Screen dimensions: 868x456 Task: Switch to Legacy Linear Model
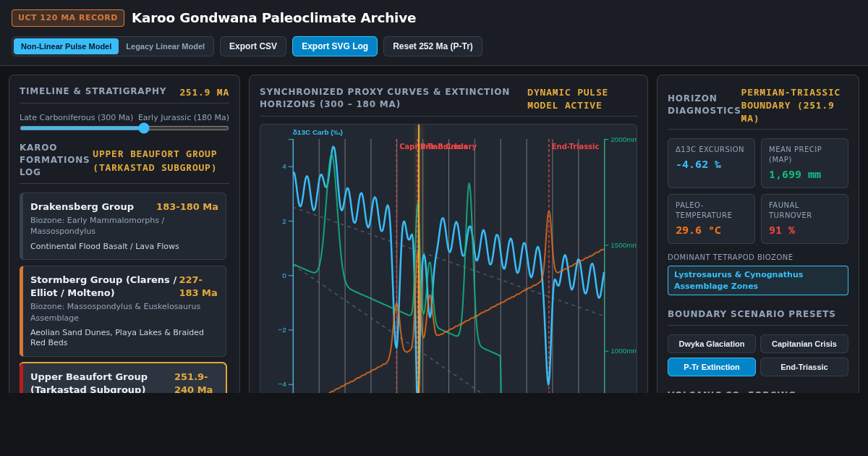165,46
